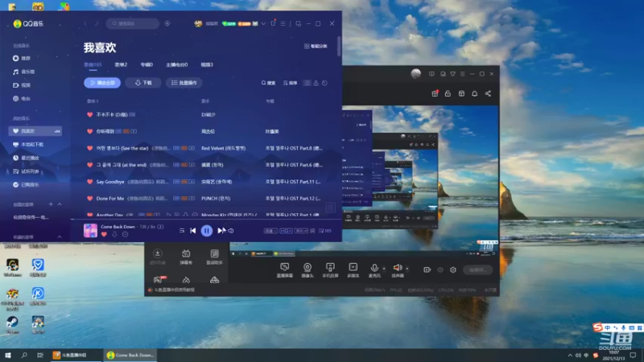Expand the account dropdown chevron in QQ Music

pos(263,24)
